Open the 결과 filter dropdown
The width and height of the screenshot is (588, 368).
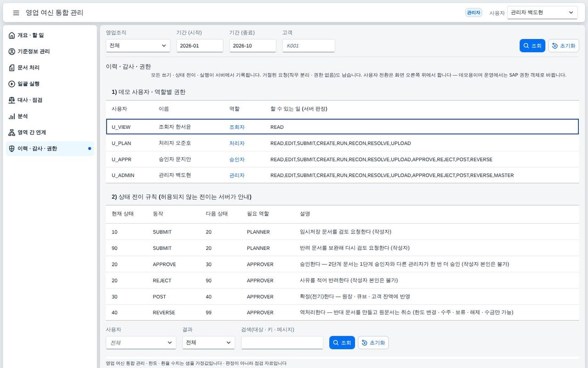[x=209, y=343]
